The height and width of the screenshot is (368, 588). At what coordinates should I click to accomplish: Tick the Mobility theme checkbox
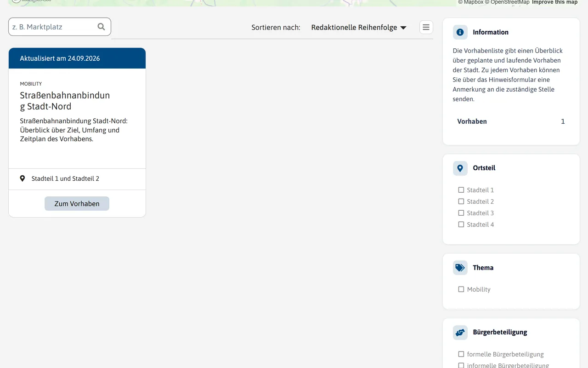pyautogui.click(x=461, y=289)
